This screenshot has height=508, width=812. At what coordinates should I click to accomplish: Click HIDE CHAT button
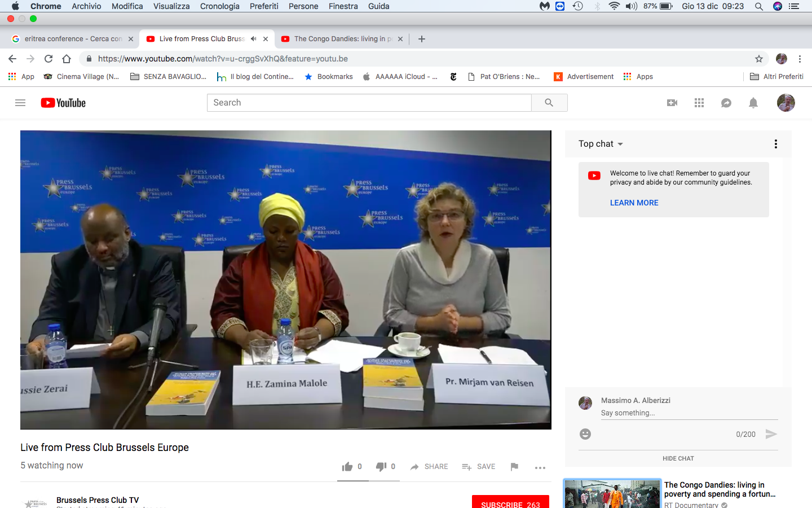678,458
